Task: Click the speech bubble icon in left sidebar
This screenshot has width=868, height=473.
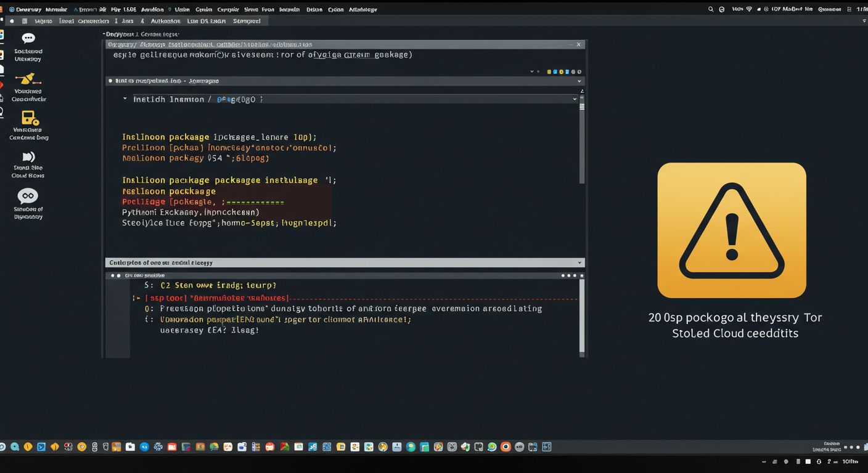Action: [x=28, y=38]
